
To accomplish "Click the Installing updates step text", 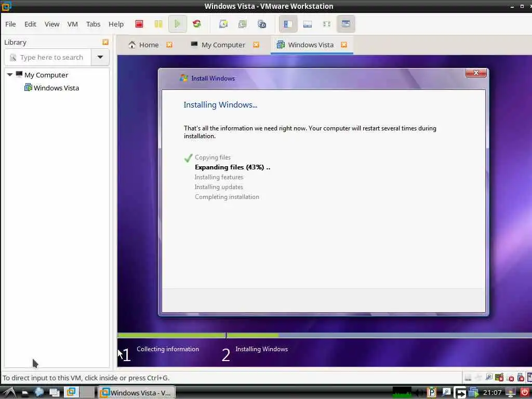I will (219, 187).
